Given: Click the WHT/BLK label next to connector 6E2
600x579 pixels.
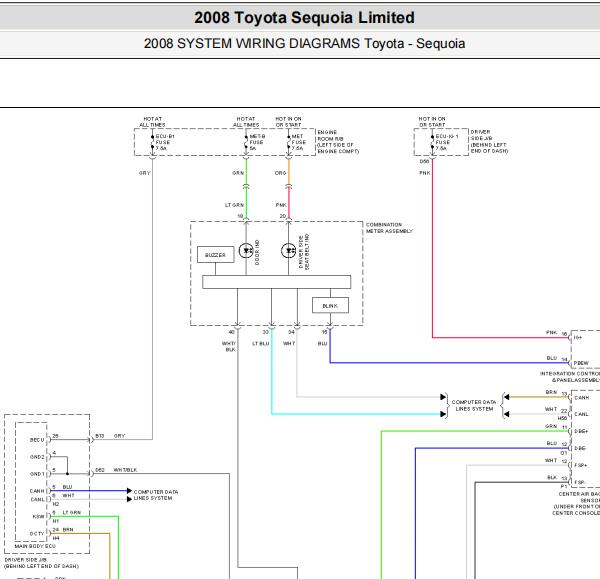Looking at the screenshot, I should 125,470.
